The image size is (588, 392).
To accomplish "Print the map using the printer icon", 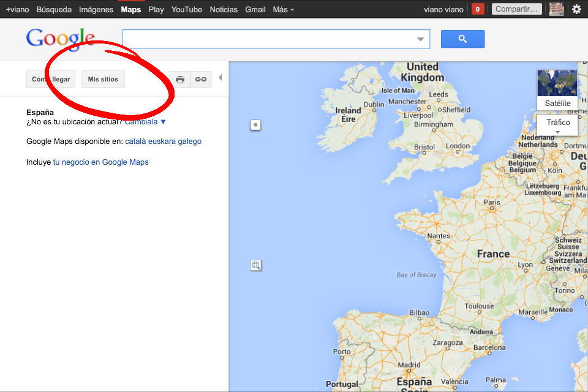I will pos(180,80).
